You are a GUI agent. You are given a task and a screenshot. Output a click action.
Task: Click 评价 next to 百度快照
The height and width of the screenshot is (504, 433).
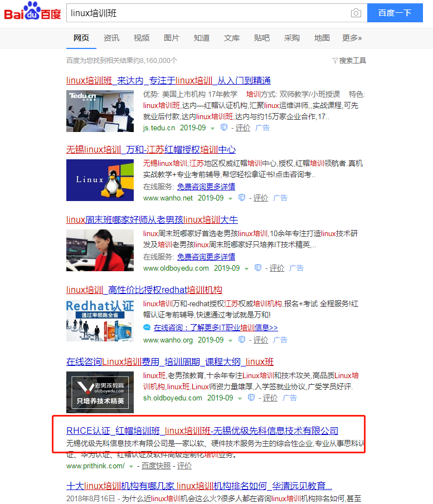[184, 466]
